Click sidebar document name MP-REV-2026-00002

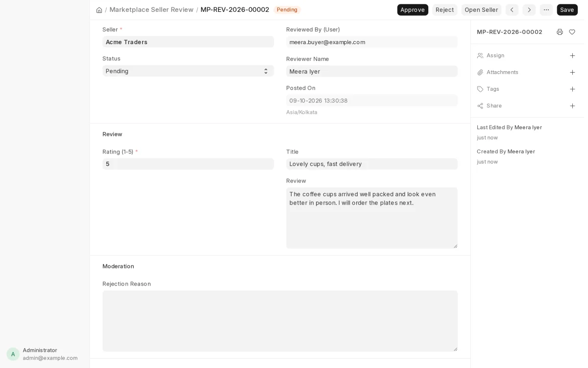tap(510, 32)
